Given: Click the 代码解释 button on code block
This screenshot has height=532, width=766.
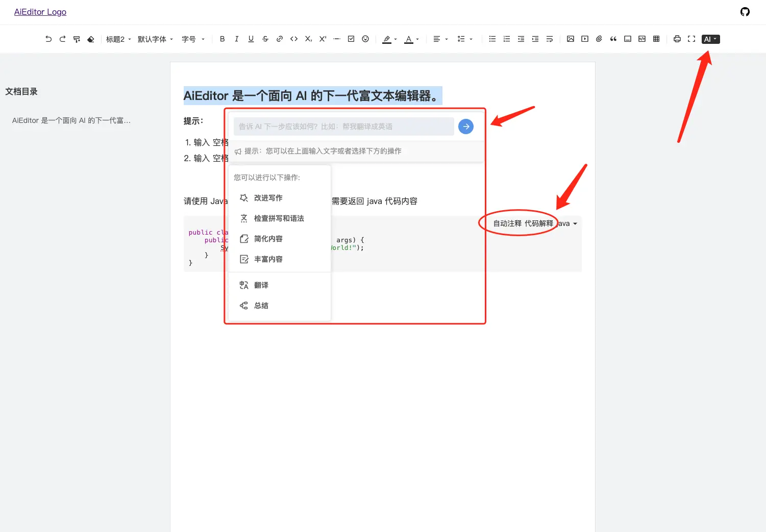Looking at the screenshot, I should (539, 223).
